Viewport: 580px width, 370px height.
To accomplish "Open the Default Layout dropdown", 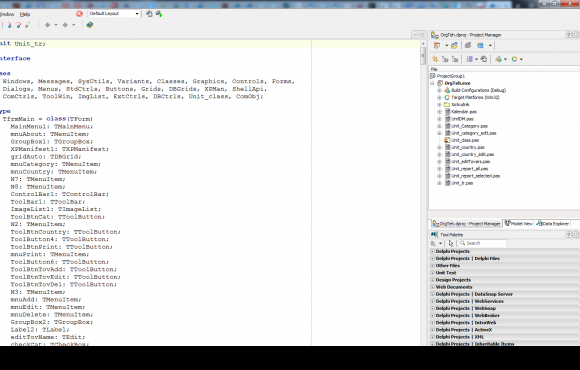I will [x=114, y=14].
